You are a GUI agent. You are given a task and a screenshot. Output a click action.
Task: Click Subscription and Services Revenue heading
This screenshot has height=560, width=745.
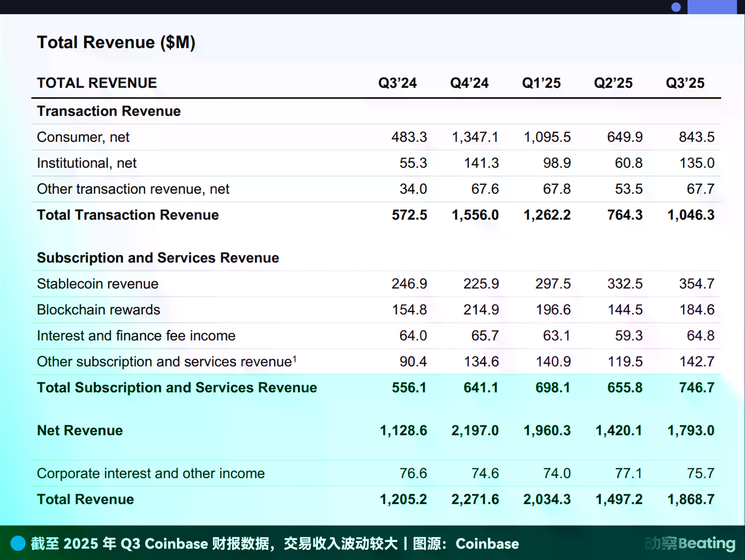point(158,258)
